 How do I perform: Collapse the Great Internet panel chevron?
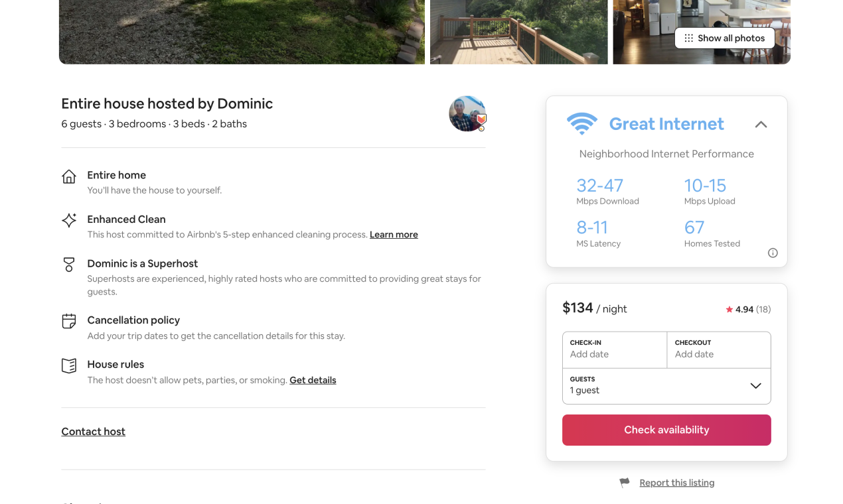click(x=761, y=125)
